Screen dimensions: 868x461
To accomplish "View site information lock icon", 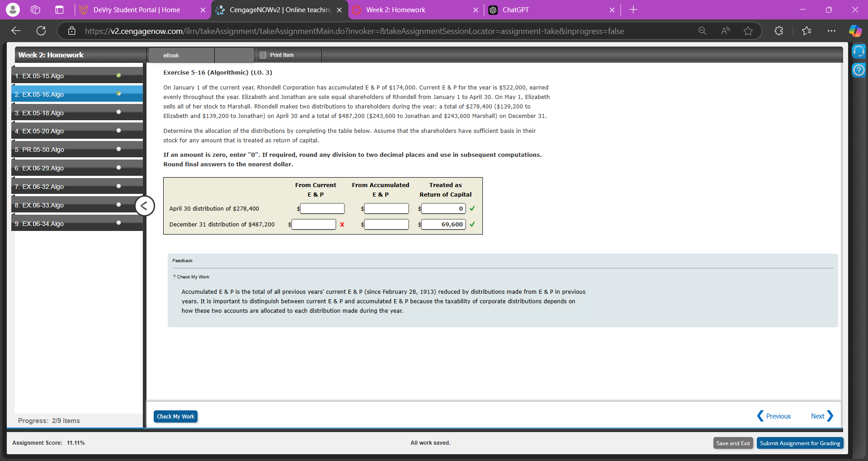I will coord(71,31).
